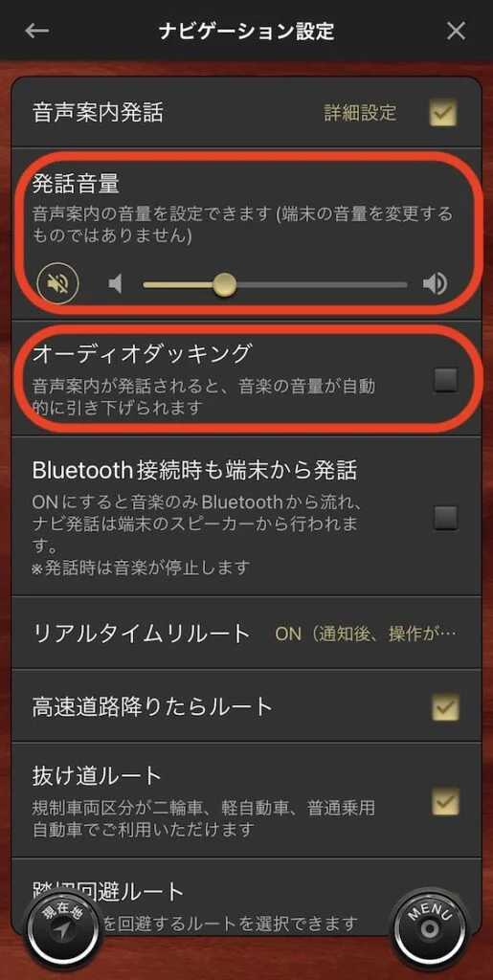Click the right end of the volume track

click(404, 285)
